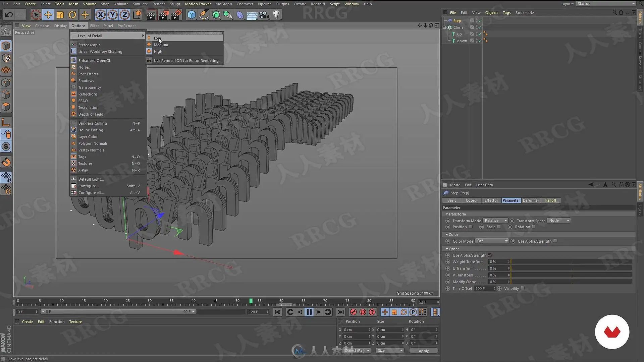Open the Transform Mode Relative dropdown
The height and width of the screenshot is (362, 644).
coord(495,221)
